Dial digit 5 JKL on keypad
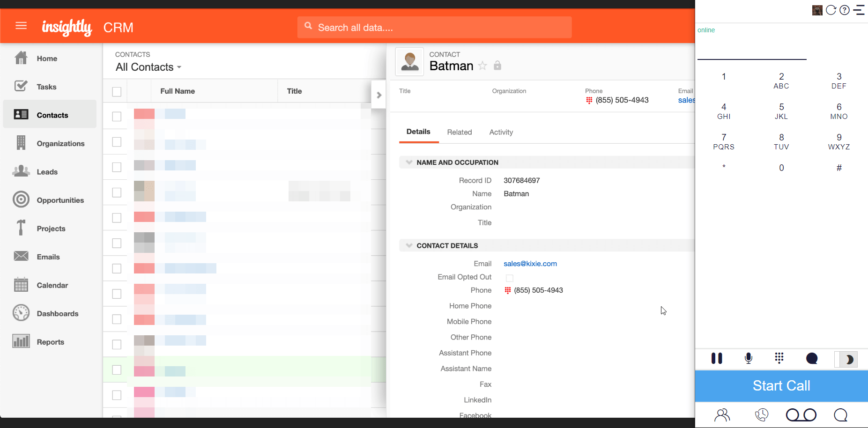The width and height of the screenshot is (868, 428). pos(781,111)
